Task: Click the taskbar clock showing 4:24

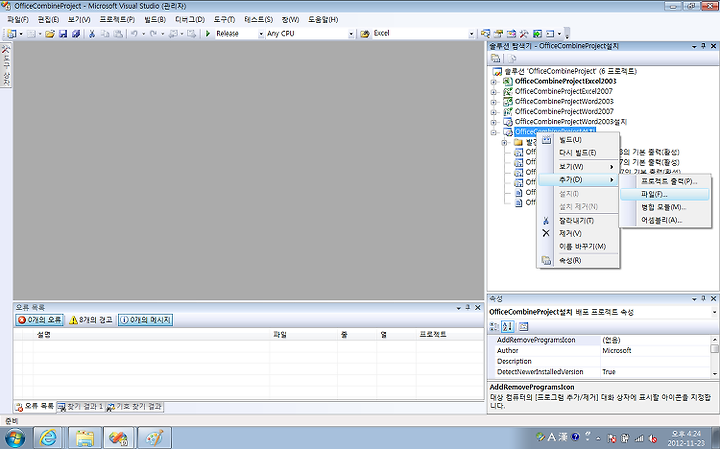Action: (686, 438)
